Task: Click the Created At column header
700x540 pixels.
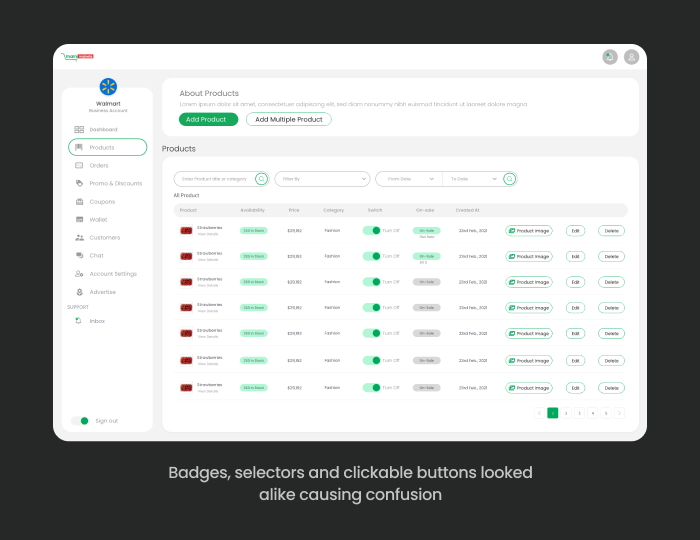Action: (x=467, y=210)
